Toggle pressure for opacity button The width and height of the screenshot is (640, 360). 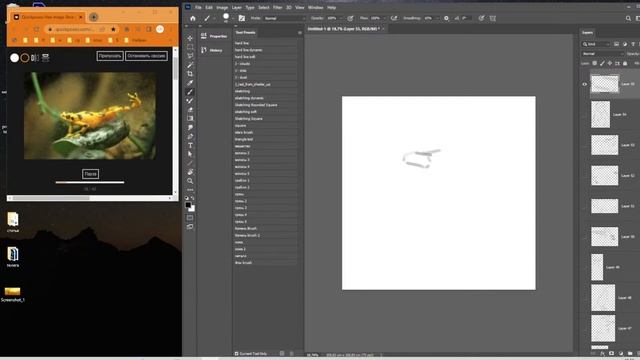pos(350,18)
